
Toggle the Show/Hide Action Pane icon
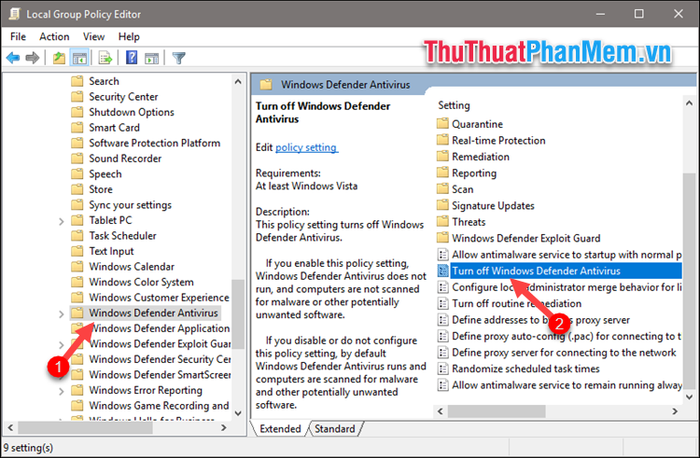tap(152, 58)
